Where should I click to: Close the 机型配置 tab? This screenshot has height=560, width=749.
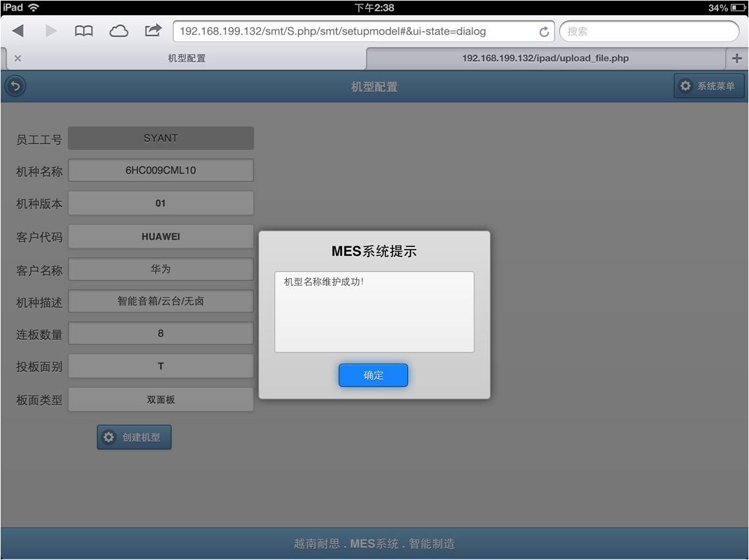click(x=18, y=58)
